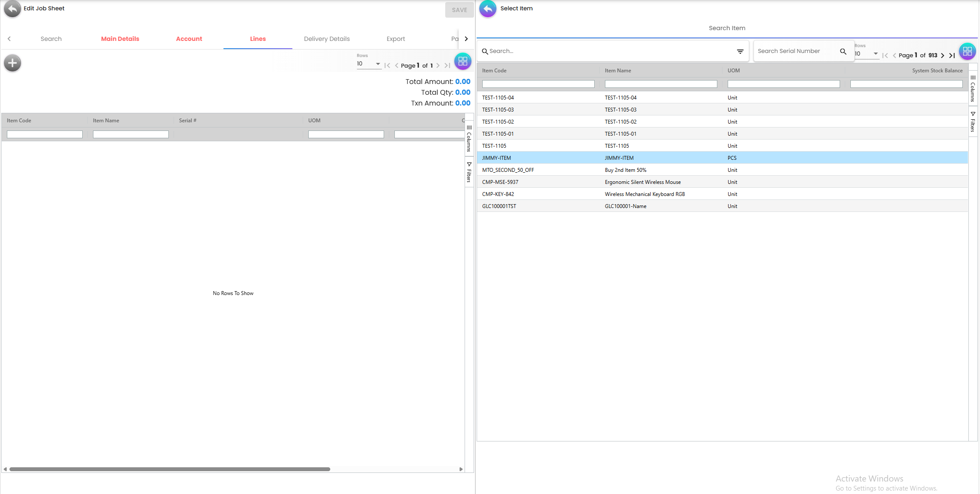The width and height of the screenshot is (980, 494).
Task: Open Filters side panel in Lines grid
Action: [x=469, y=172]
